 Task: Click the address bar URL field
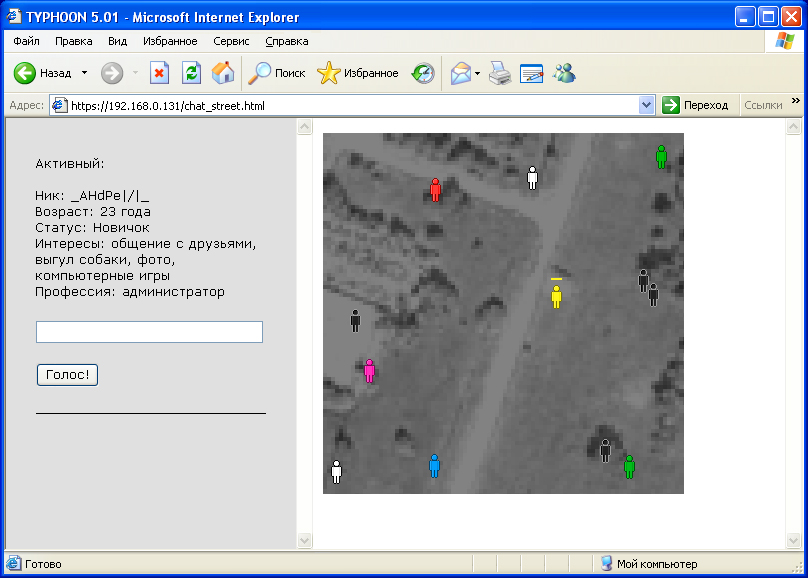[x=353, y=106]
